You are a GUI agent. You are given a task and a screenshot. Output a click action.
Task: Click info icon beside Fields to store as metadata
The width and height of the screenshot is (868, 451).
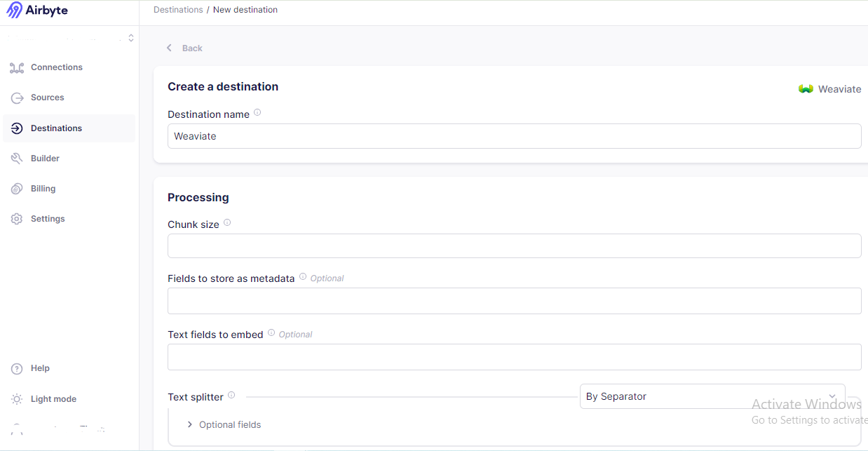tap(303, 276)
